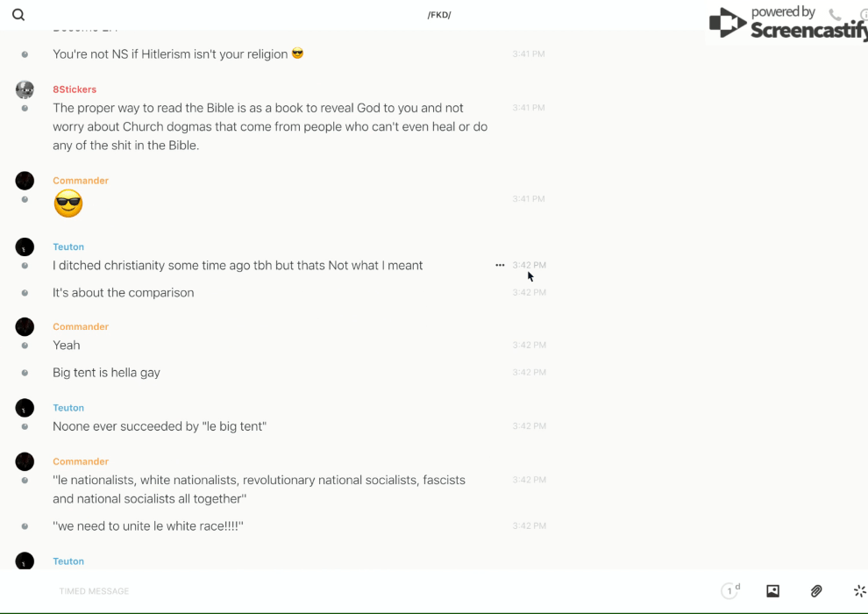This screenshot has height=614, width=868.
Task: Click the add picture icon
Action: pyautogui.click(x=772, y=591)
